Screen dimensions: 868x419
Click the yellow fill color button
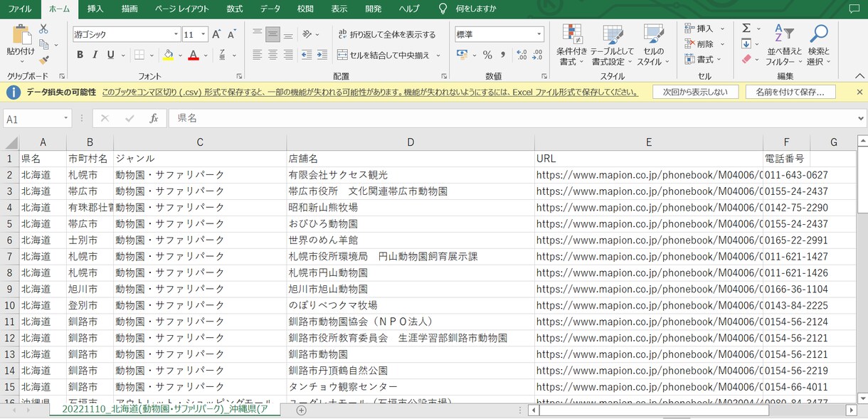tap(168, 55)
